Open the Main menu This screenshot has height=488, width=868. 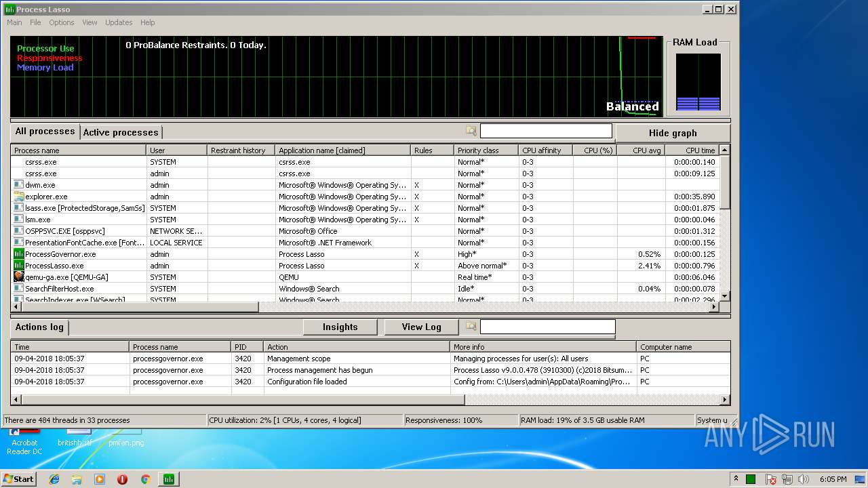click(x=14, y=22)
